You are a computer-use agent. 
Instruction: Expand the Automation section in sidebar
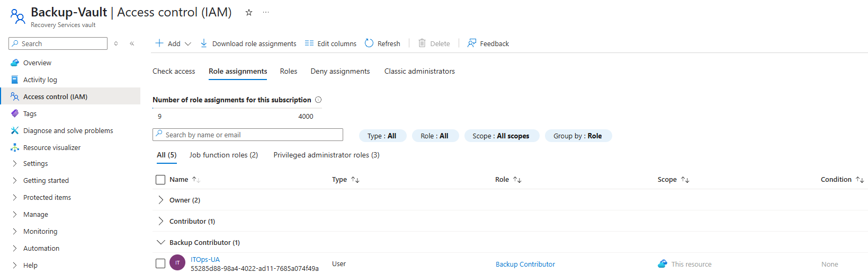tap(15, 248)
